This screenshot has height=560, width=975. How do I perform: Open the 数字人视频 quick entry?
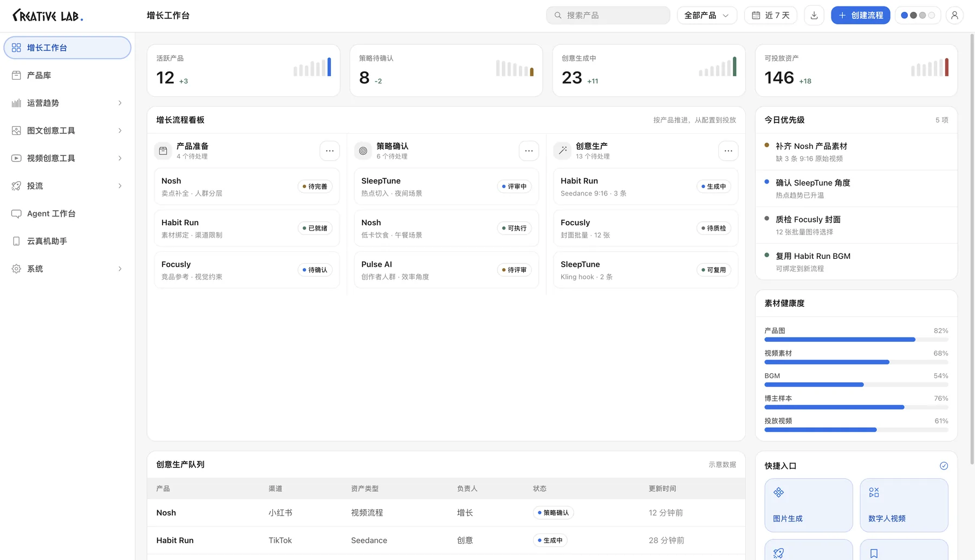click(x=904, y=505)
